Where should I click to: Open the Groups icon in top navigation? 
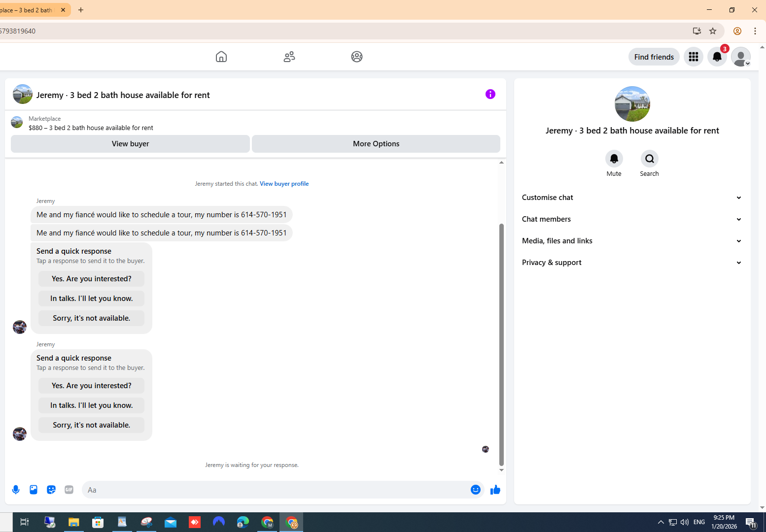coord(357,57)
